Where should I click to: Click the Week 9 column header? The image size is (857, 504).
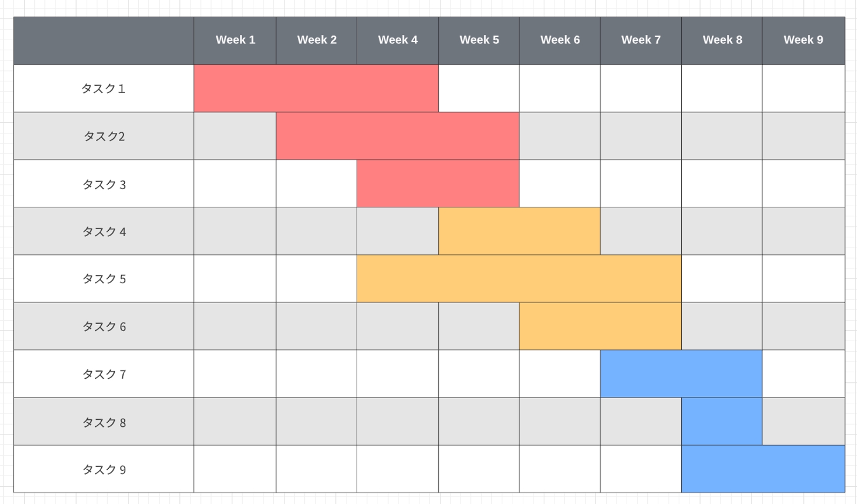(x=803, y=40)
